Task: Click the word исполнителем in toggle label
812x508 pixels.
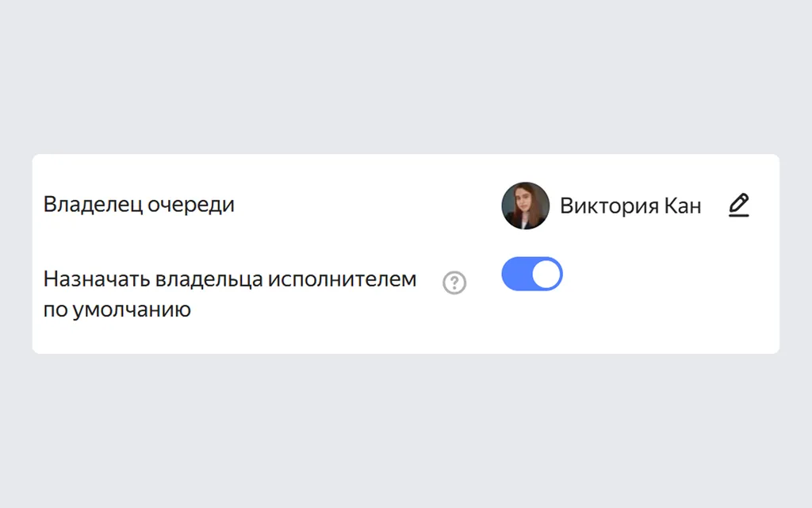Action: pyautogui.click(x=343, y=279)
